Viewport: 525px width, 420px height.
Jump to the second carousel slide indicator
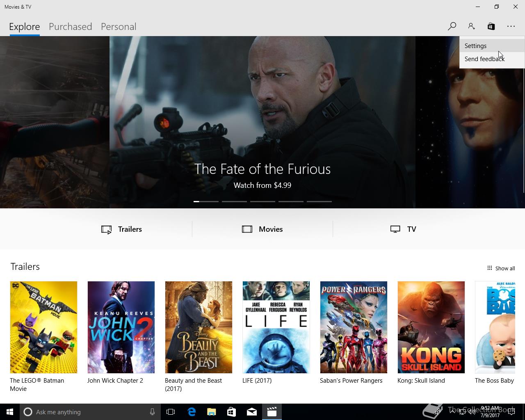[x=234, y=201]
